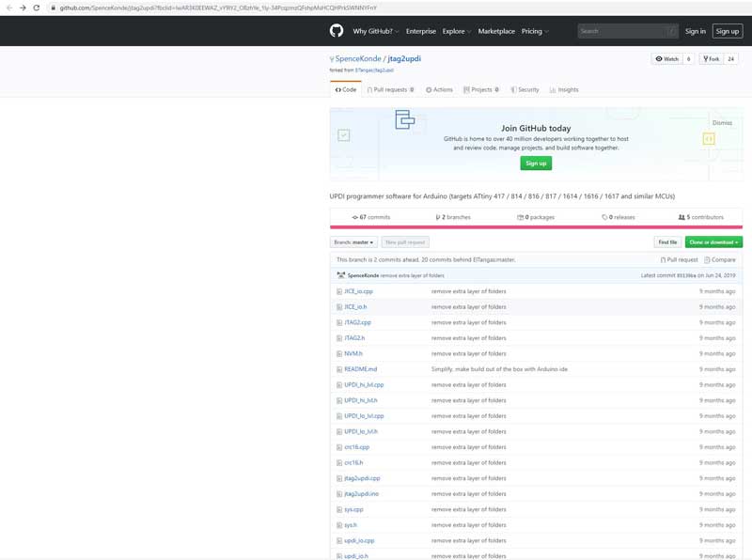The width and height of the screenshot is (752, 560).
Task: Open the UPDI_hi_lvl.cpp file
Action: tap(364, 385)
